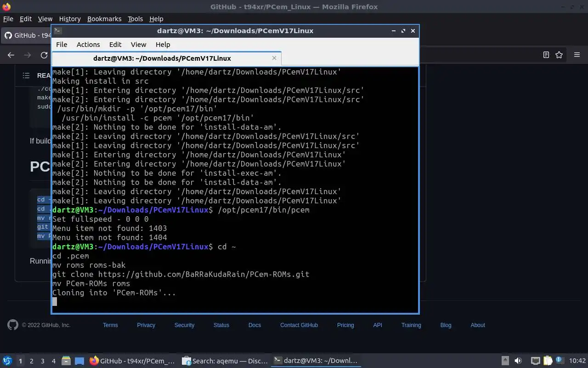This screenshot has height=368, width=588.
Task: Click 'Menu item not found: 1403' line
Action: coord(109,228)
